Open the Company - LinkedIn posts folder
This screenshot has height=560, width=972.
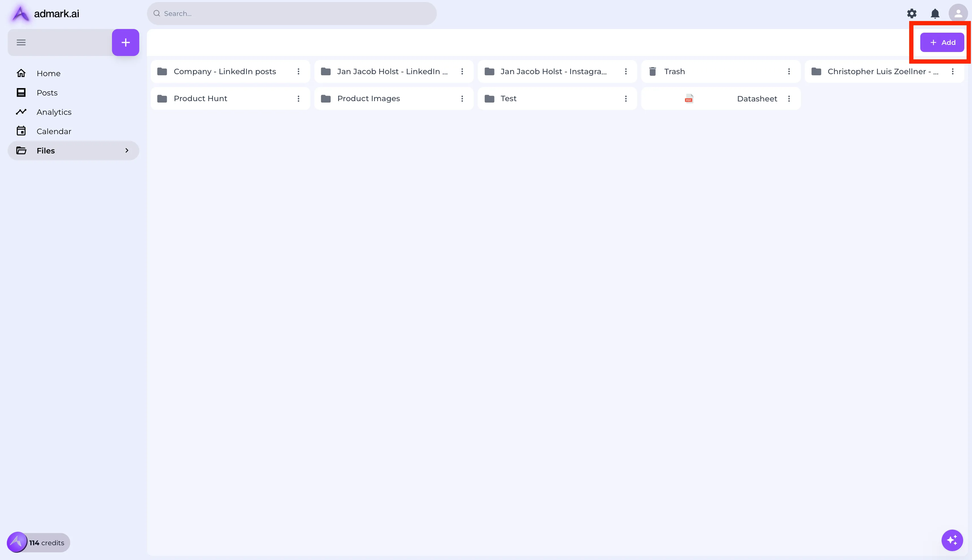pos(225,71)
